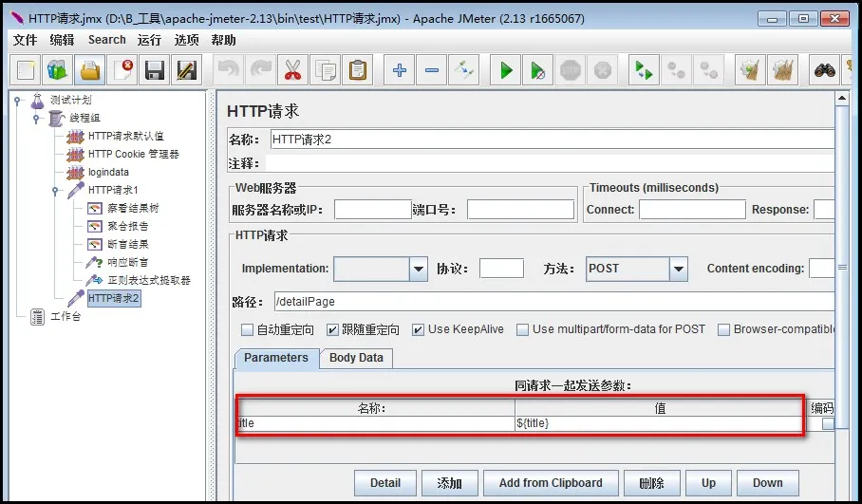Select logindata in the tree
Viewport: 862px width, 504px height.
pos(108,173)
